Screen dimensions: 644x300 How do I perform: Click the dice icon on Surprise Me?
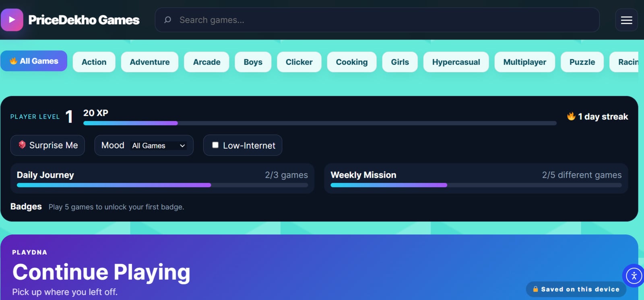tap(22, 145)
